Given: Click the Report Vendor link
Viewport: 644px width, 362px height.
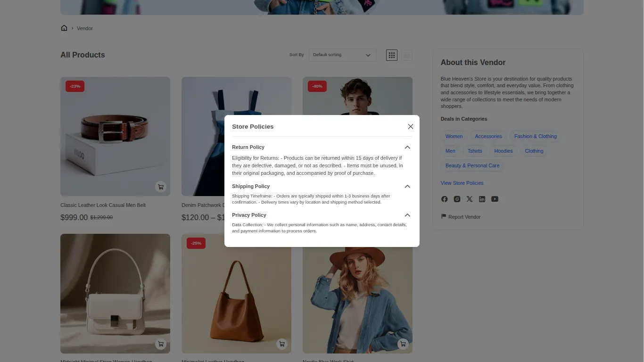Looking at the screenshot, I should (x=464, y=217).
